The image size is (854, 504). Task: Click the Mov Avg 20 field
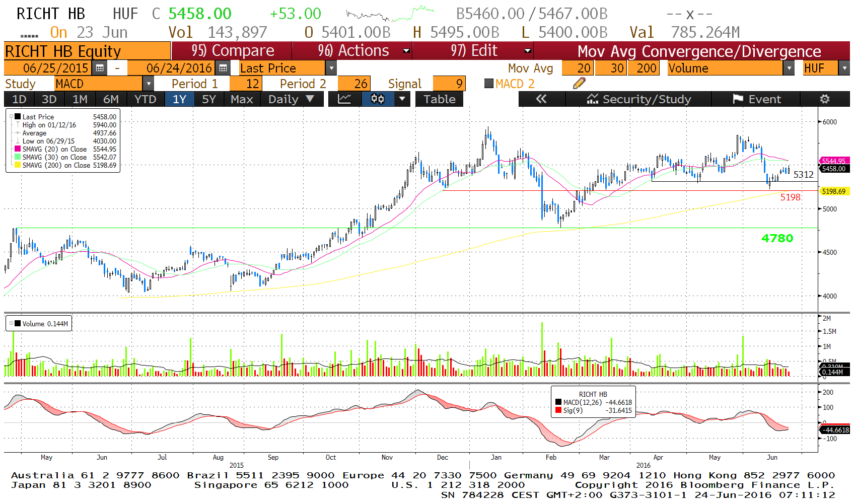[x=578, y=68]
